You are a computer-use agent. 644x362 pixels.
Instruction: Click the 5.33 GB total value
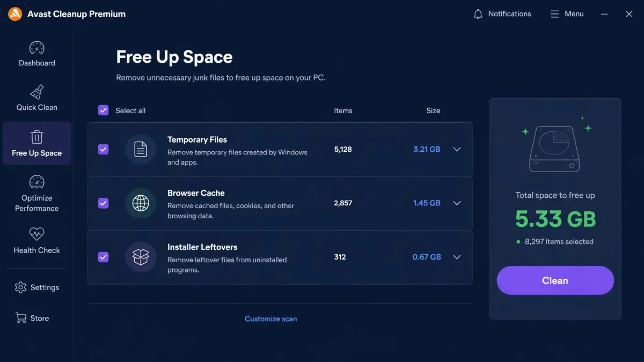pos(555,219)
